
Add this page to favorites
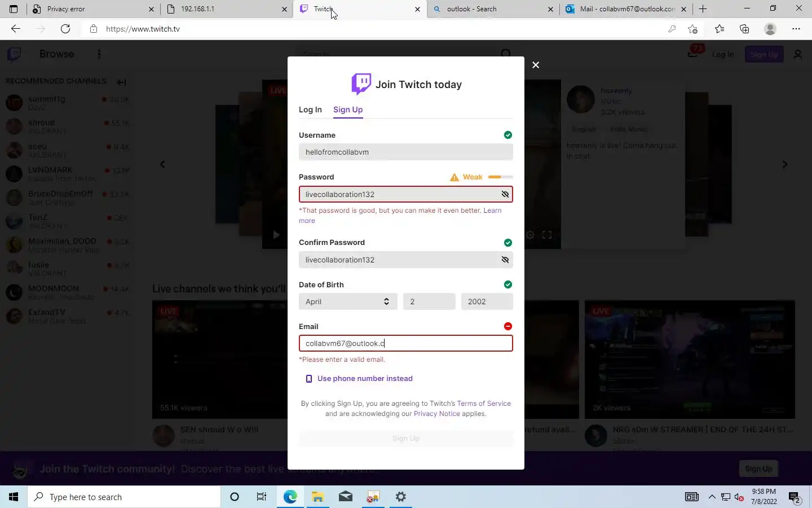(x=693, y=29)
